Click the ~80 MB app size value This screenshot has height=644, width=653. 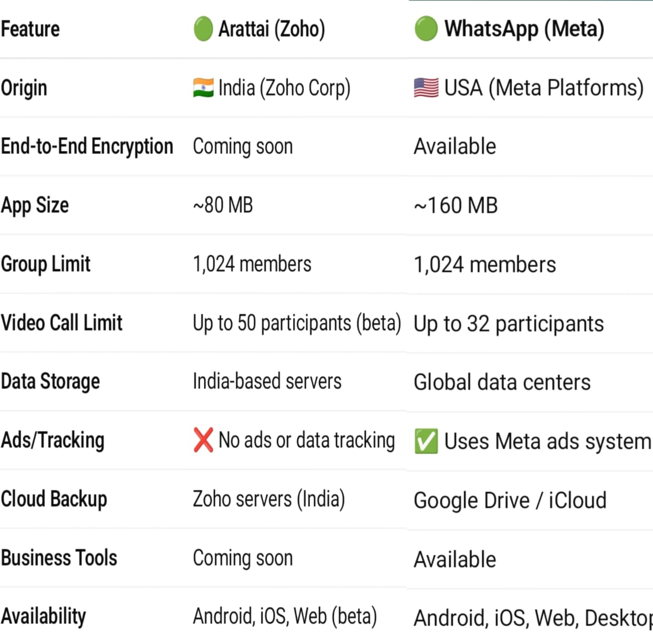[x=223, y=205]
